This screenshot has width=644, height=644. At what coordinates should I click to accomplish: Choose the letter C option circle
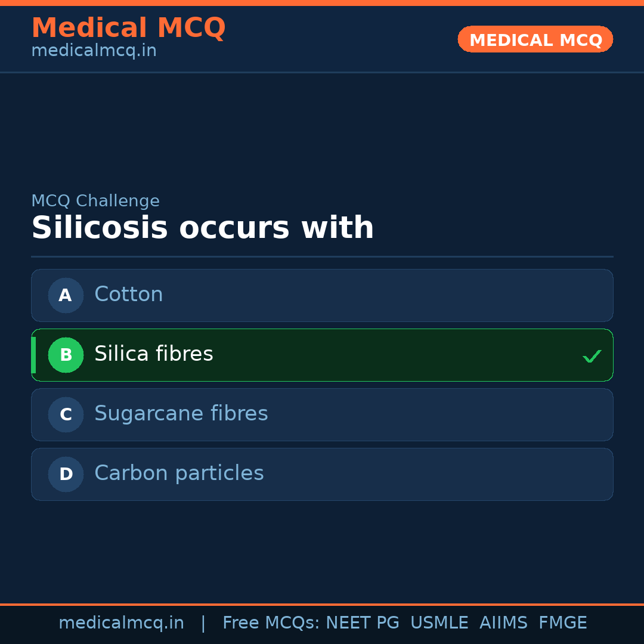[x=66, y=414]
